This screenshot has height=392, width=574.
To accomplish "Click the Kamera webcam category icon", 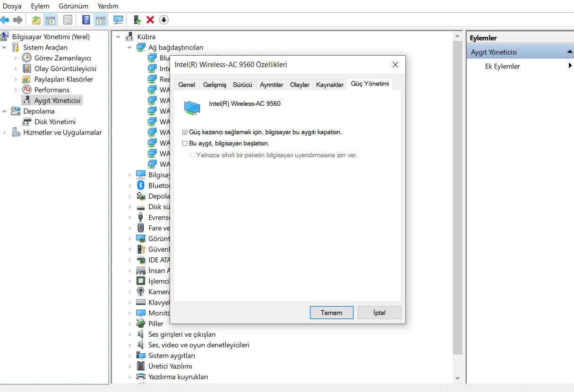I will pos(141,292).
